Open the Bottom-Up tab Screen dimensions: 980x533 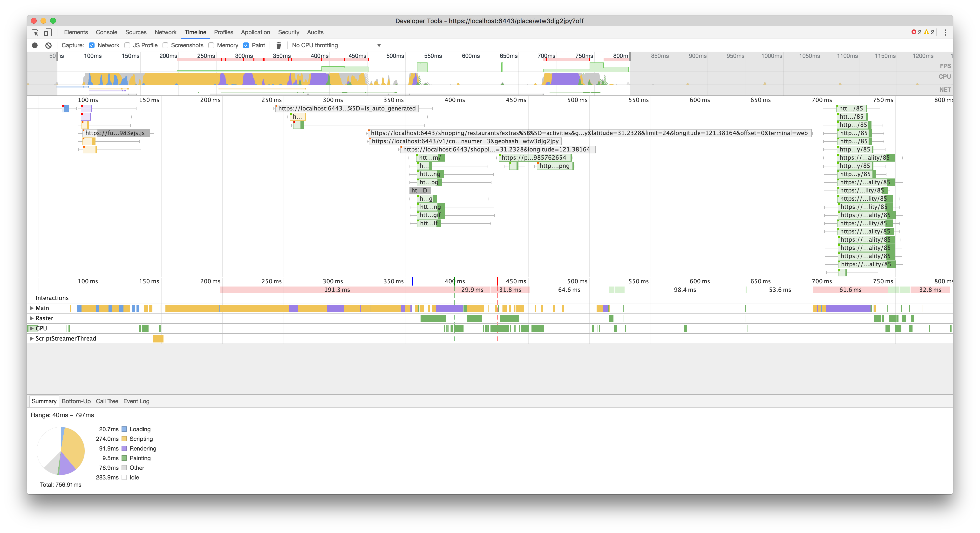tap(76, 401)
